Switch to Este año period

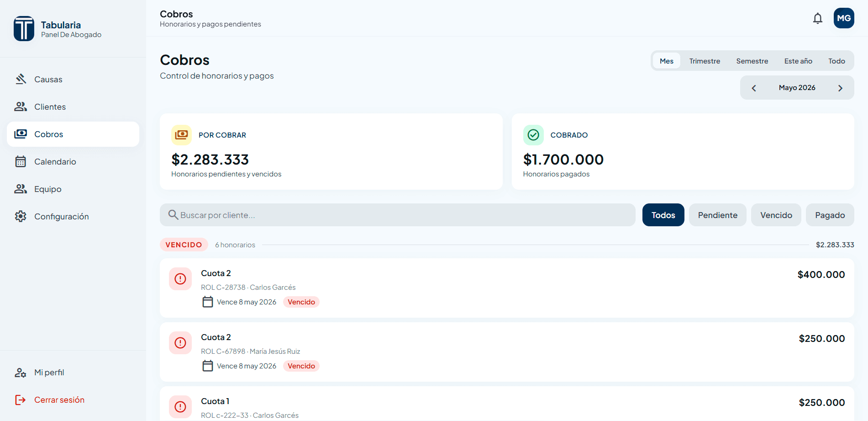point(798,61)
